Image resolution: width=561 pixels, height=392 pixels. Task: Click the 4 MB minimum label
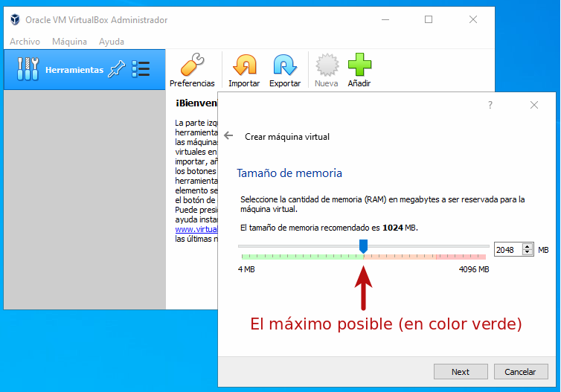point(246,269)
